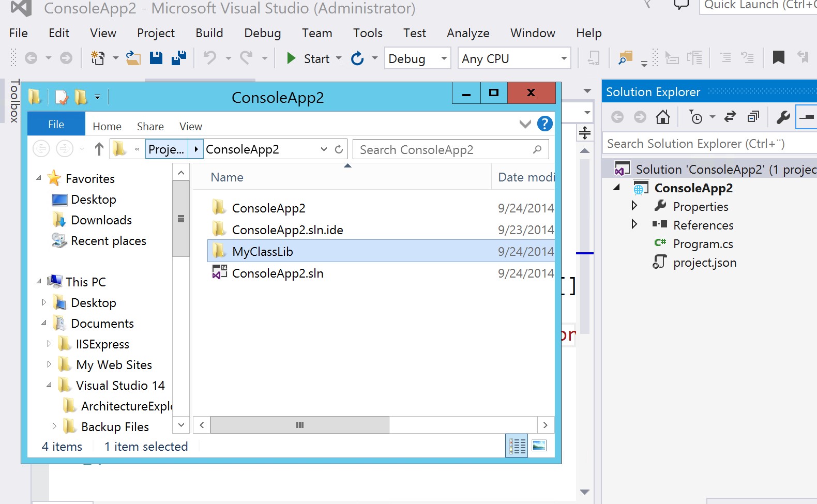Select the ConsoleApp2.sln.ide folder
Viewport: 817px width, 504px height.
click(x=288, y=230)
